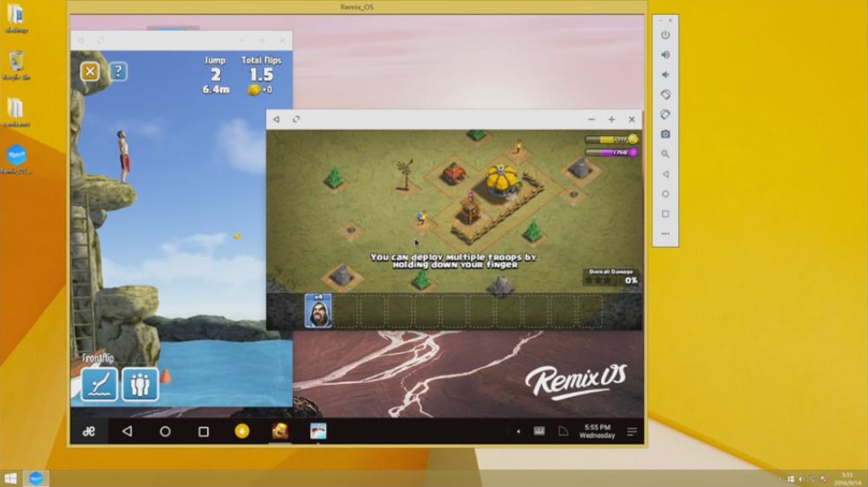This screenshot has width=868, height=487.
Task: Click the lower rotate-screen icon in sidebar
Action: (665, 114)
